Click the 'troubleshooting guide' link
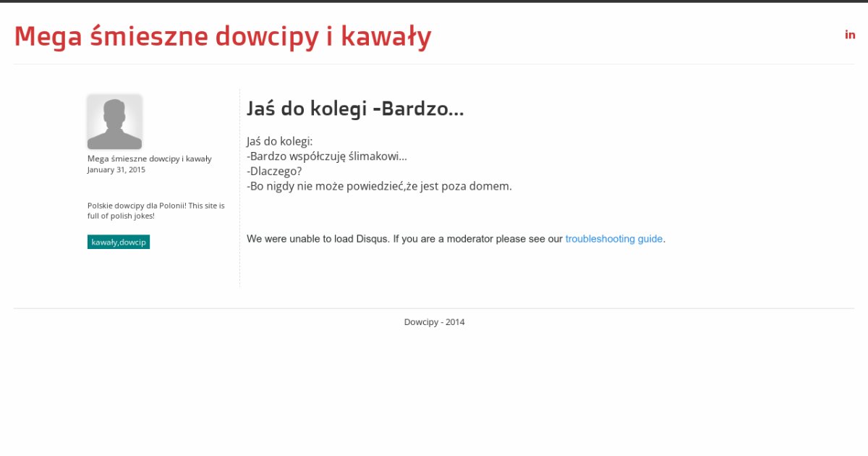 [613, 239]
